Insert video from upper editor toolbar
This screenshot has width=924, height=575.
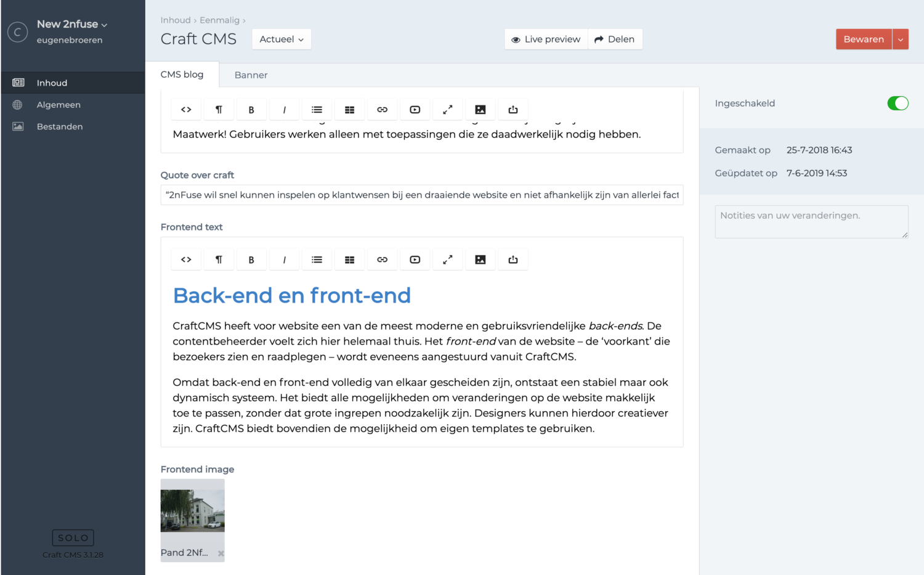pyautogui.click(x=415, y=110)
